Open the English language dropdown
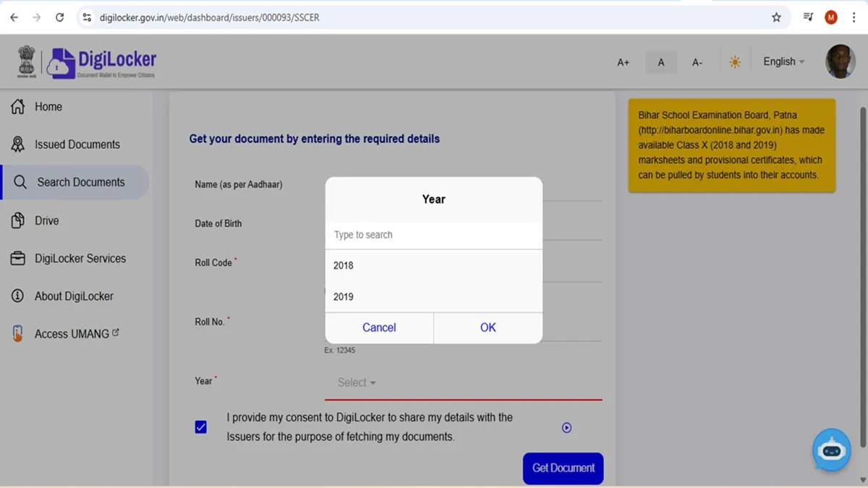 coord(783,62)
